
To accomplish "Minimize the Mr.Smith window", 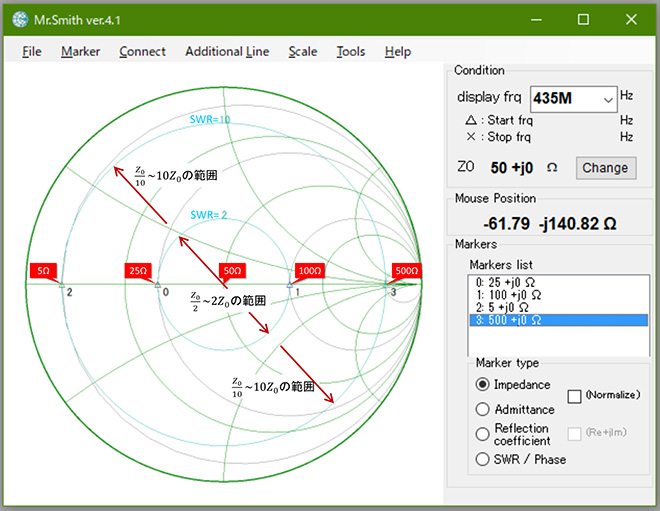I will point(536,19).
